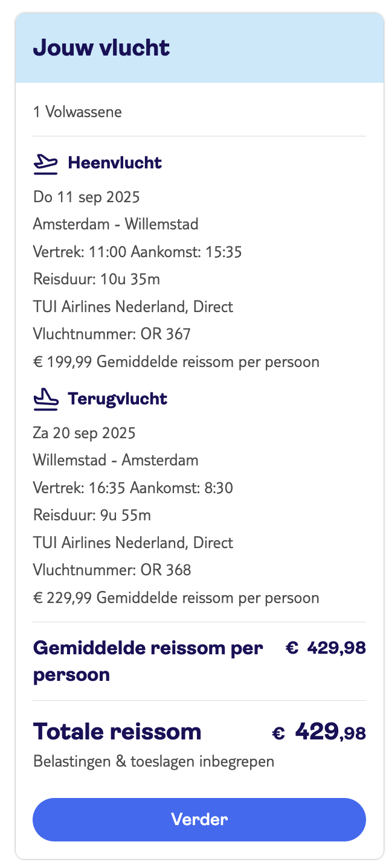Viewport: 389px width, 868px height.
Task: Select the Amsterdam - Willemstad route text
Action: (116, 224)
